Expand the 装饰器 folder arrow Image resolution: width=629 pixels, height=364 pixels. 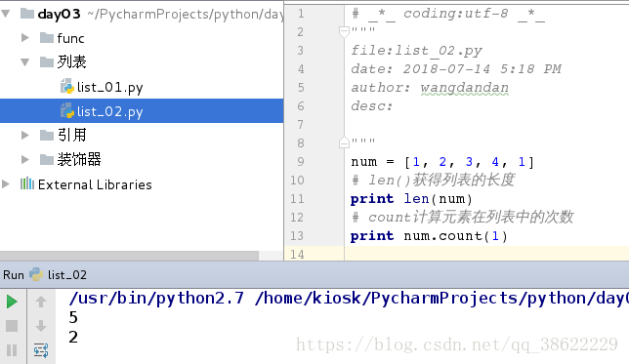click(x=24, y=159)
